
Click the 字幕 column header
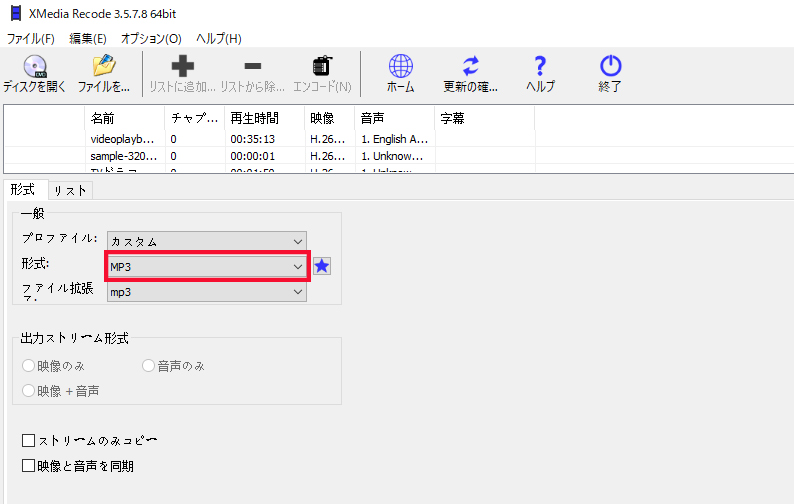pos(485,118)
